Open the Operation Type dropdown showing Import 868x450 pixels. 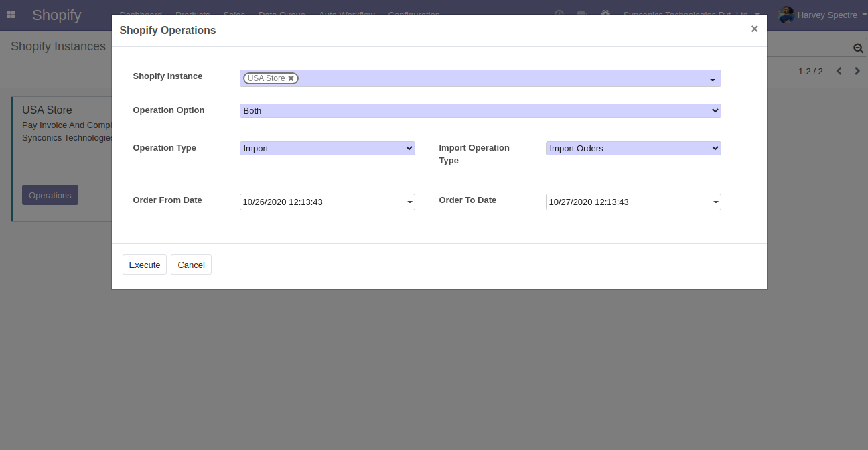pos(327,149)
